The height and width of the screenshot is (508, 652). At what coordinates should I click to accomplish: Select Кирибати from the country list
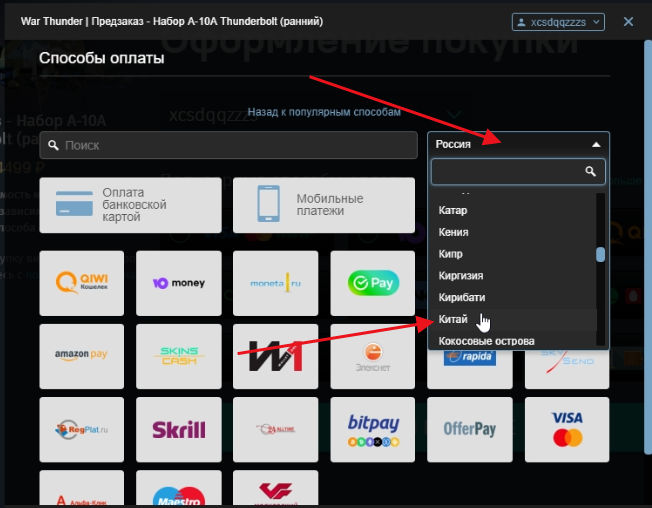pyautogui.click(x=513, y=297)
